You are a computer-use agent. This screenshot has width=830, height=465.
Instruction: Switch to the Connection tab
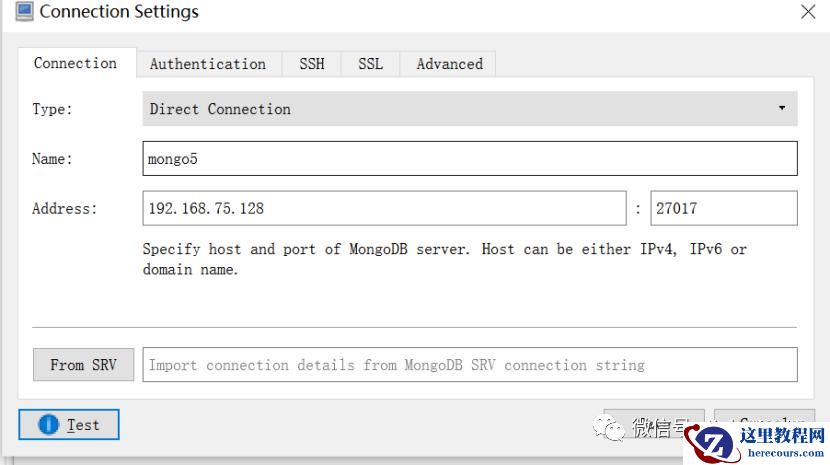click(75, 63)
